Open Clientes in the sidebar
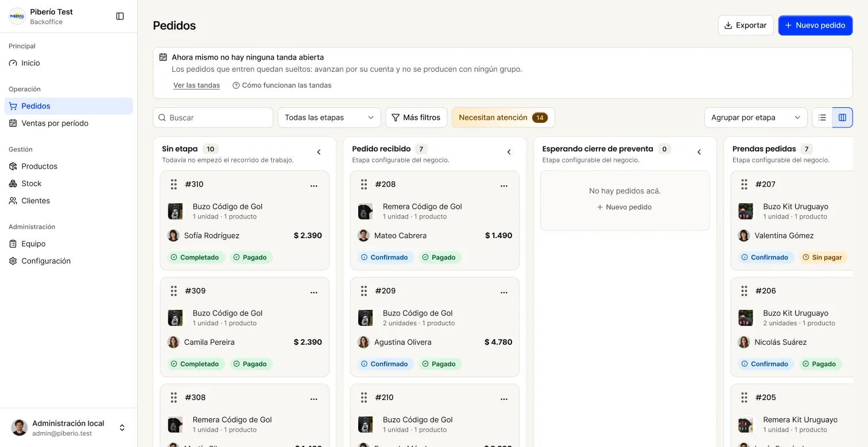This screenshot has width=868, height=447. tap(68, 201)
